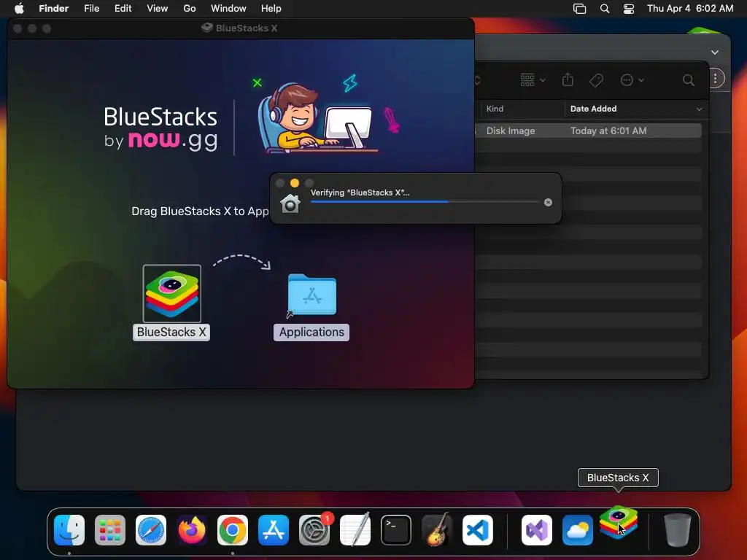Open the Help menu
This screenshot has height=560, width=747.
click(271, 9)
